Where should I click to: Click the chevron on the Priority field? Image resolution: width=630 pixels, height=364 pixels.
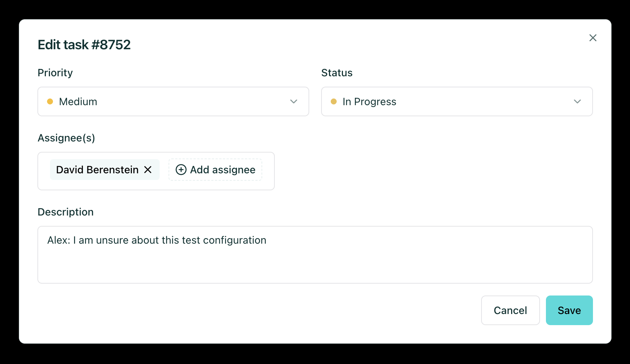click(293, 101)
